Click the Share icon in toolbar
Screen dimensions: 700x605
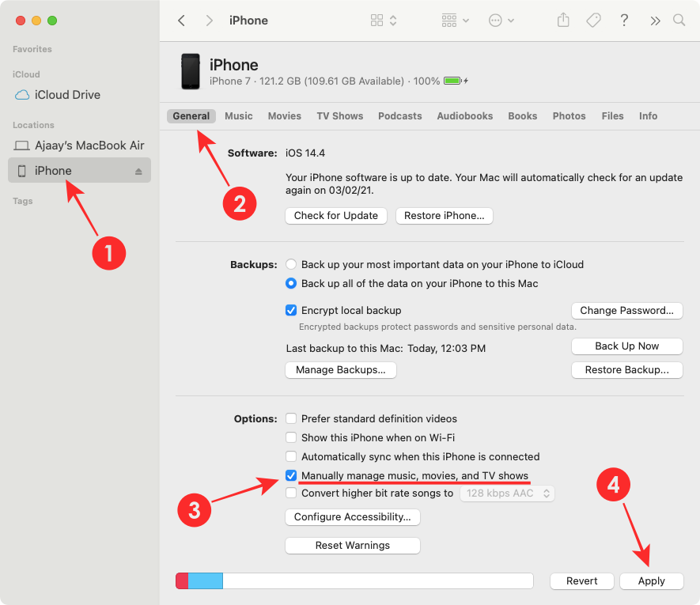563,21
